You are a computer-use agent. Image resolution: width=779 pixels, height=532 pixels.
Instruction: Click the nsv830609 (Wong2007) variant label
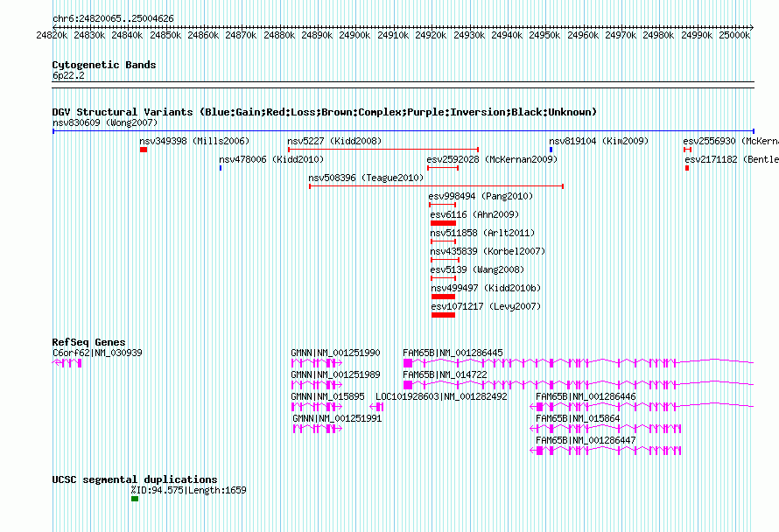pos(105,122)
